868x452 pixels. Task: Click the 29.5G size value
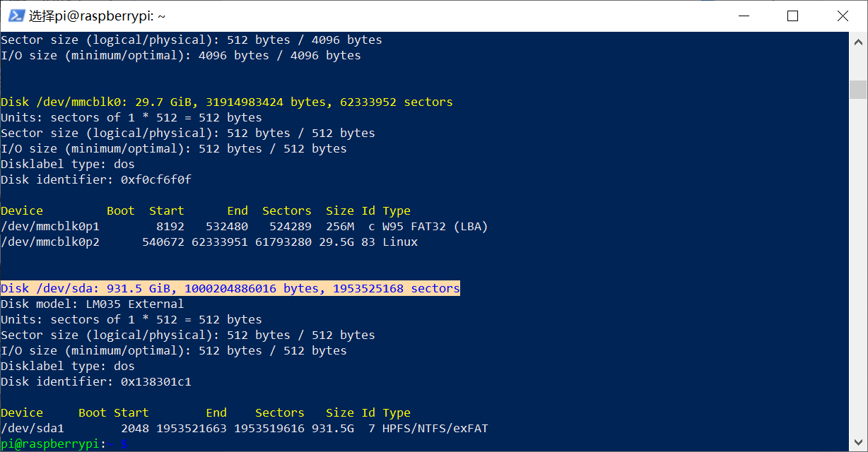pos(336,242)
